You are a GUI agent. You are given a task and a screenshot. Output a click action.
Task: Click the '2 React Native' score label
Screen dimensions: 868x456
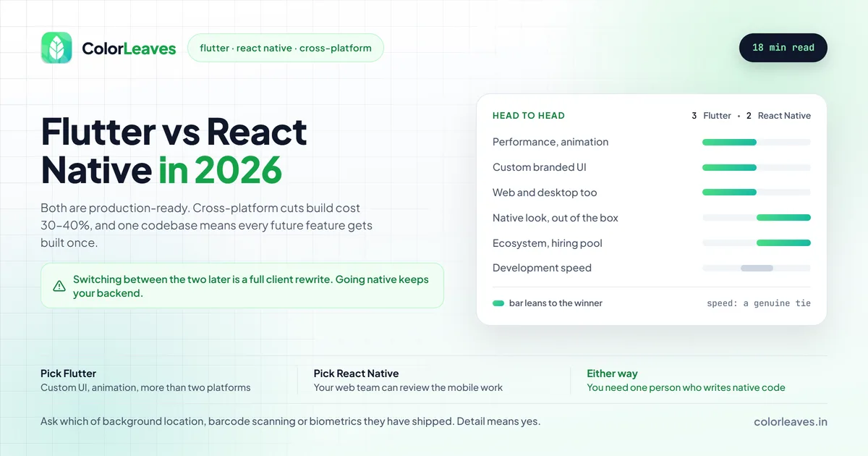[x=778, y=116]
